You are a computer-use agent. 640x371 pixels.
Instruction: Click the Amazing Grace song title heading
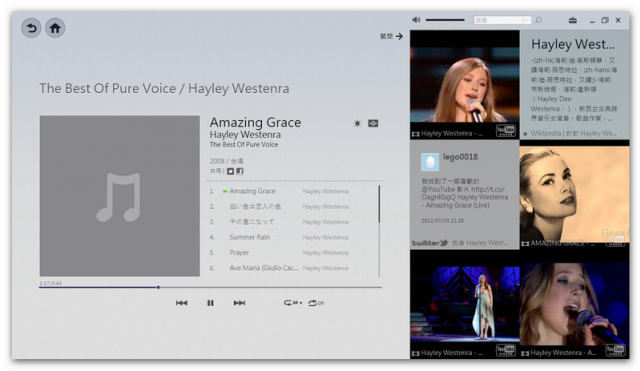pyautogui.click(x=256, y=122)
